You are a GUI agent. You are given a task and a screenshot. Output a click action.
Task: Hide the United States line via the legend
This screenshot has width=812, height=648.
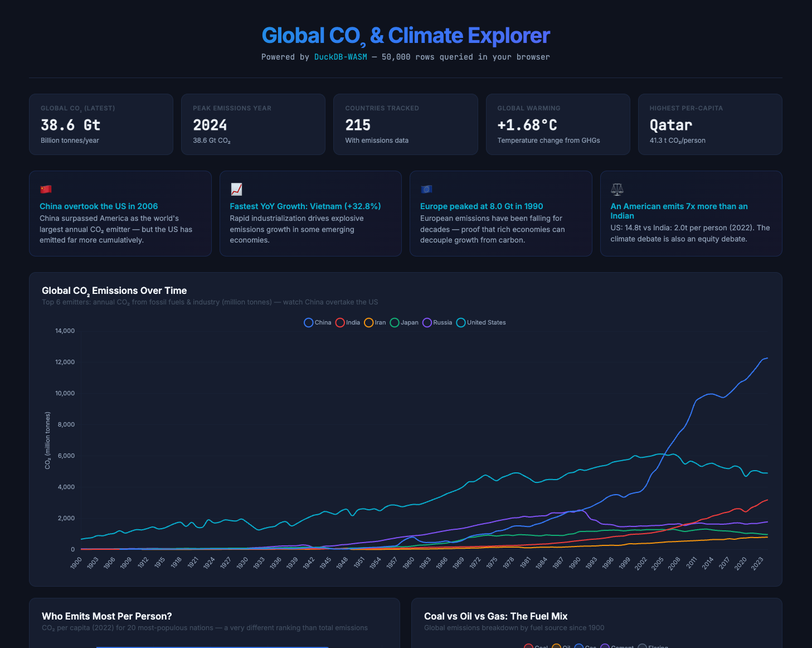(x=480, y=322)
